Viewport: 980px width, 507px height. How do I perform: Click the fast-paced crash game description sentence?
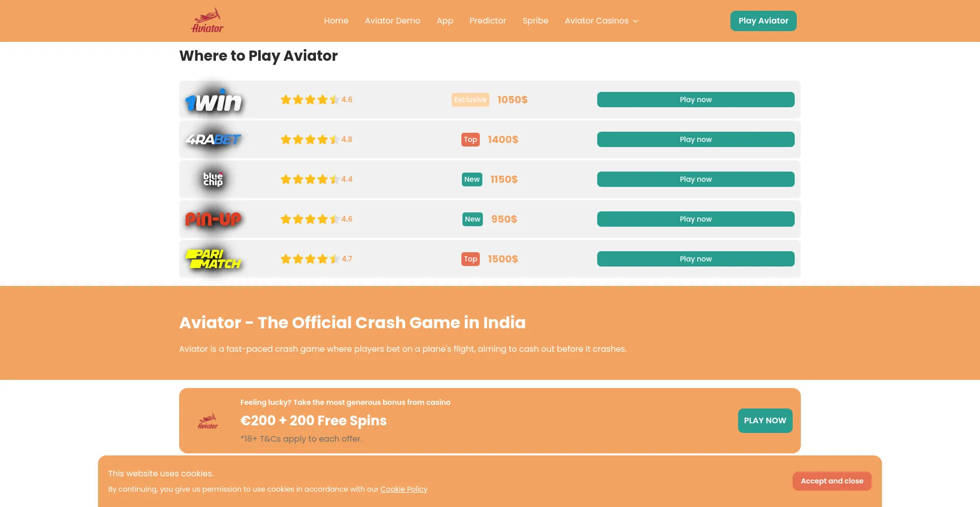point(403,349)
